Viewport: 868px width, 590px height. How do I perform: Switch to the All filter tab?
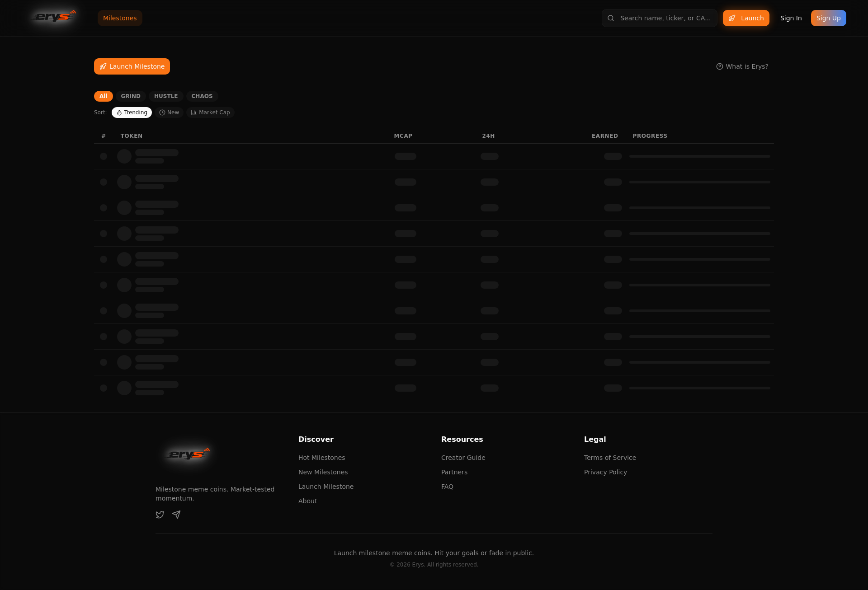click(x=103, y=96)
